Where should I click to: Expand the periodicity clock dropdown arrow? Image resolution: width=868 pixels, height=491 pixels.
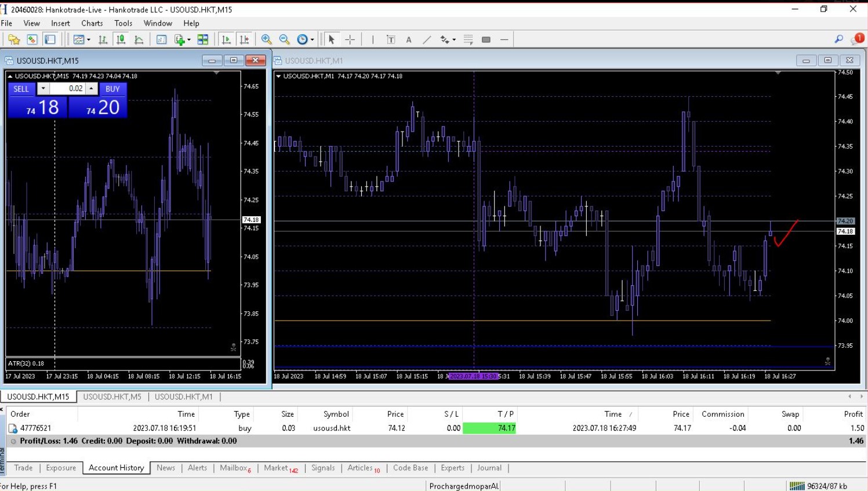click(x=312, y=40)
